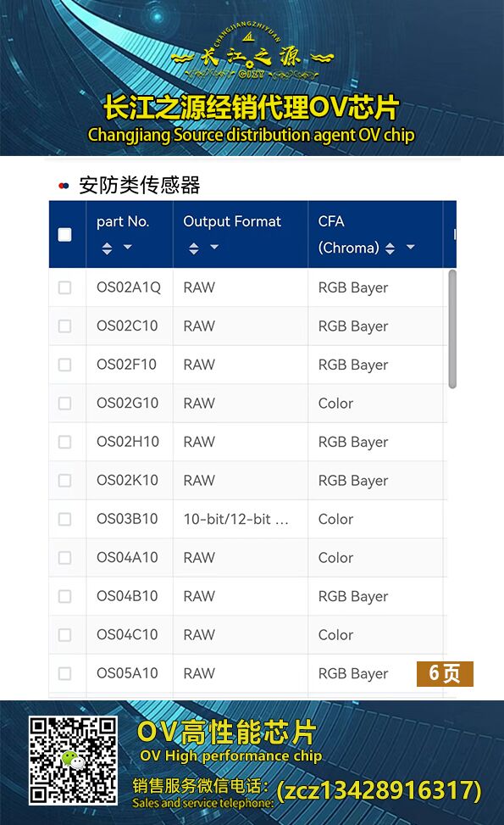504x825 pixels.
Task: Click the WeChat QR code image
Action: coord(73,761)
